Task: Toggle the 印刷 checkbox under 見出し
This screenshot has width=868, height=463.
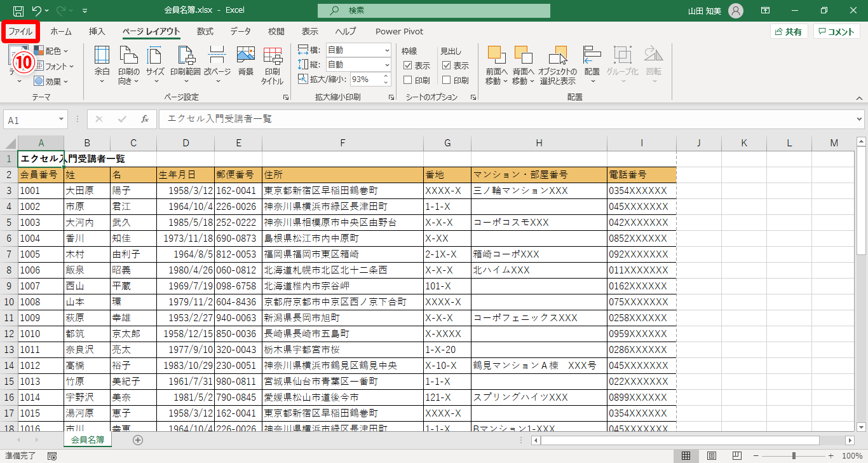Action: point(446,80)
